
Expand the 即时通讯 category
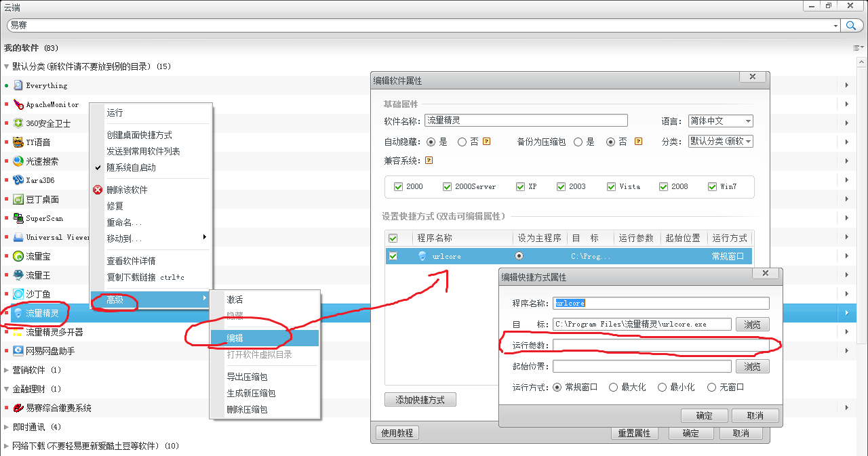(7, 427)
